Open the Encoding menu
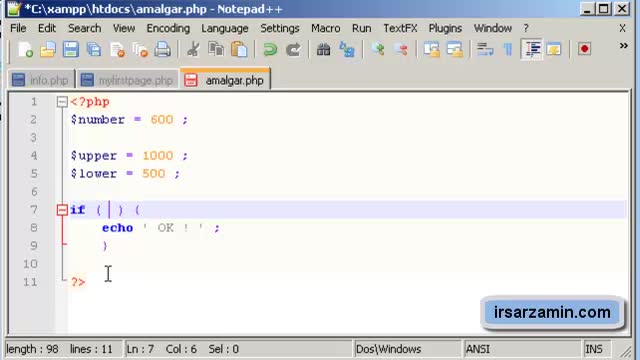The width and height of the screenshot is (640, 360). [168, 28]
